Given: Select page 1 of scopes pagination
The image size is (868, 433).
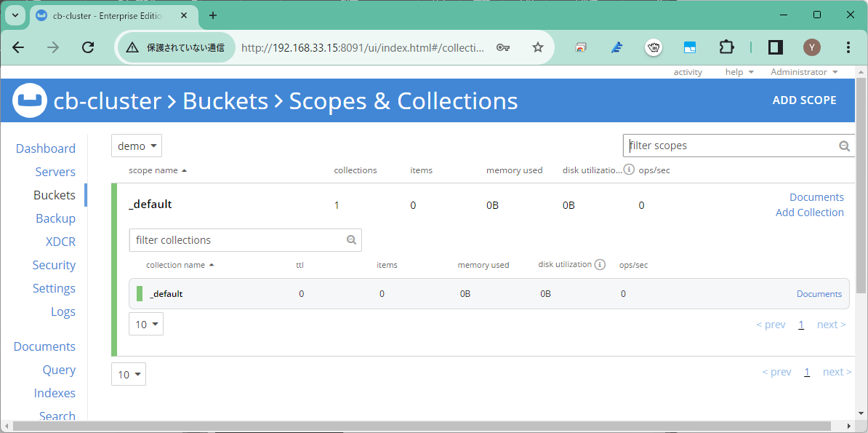Looking at the screenshot, I should (x=807, y=372).
